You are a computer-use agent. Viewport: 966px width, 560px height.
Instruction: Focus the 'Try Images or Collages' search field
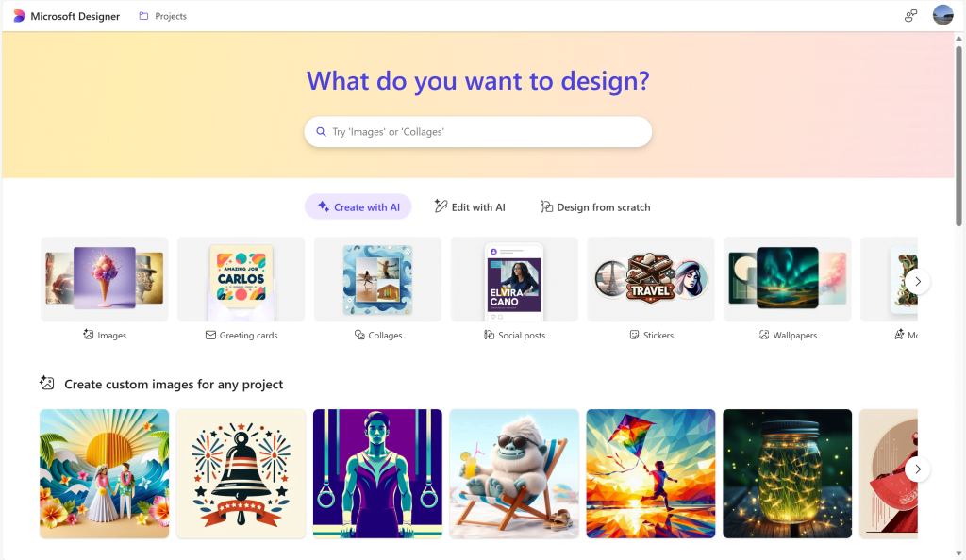pos(478,132)
